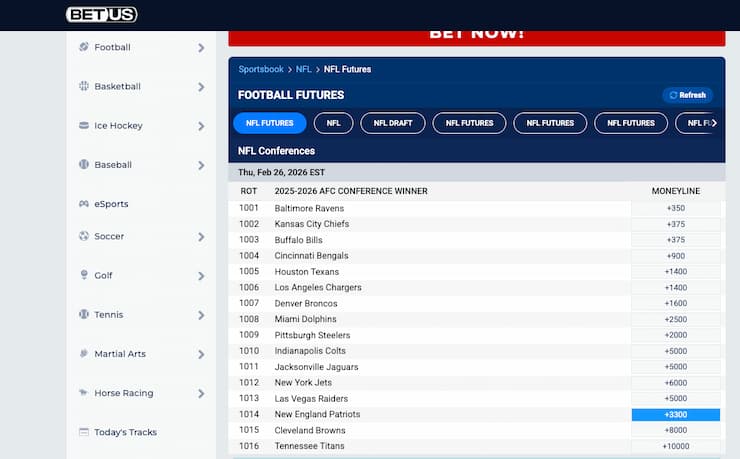Click the Football sport icon in sidebar
The height and width of the screenshot is (459, 740).
click(x=84, y=47)
